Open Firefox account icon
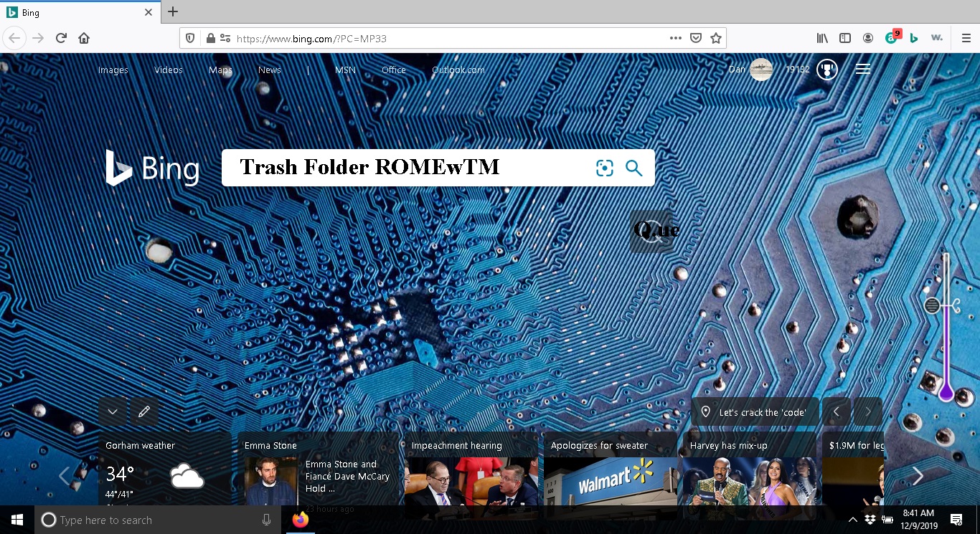The width and height of the screenshot is (980, 534). [868, 38]
